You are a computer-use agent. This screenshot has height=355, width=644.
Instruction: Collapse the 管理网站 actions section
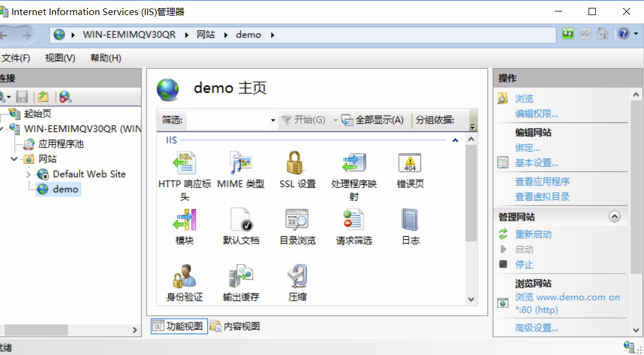coord(614,216)
